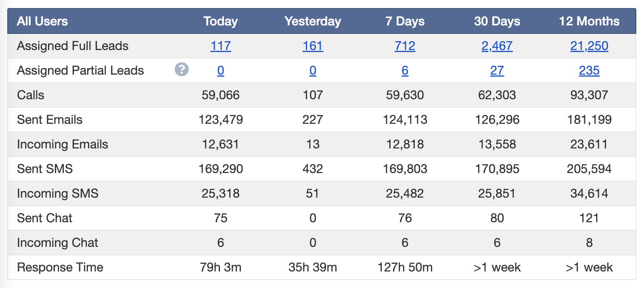The width and height of the screenshot is (644, 288).
Task: Click the All Users header label
Action: pos(42,21)
